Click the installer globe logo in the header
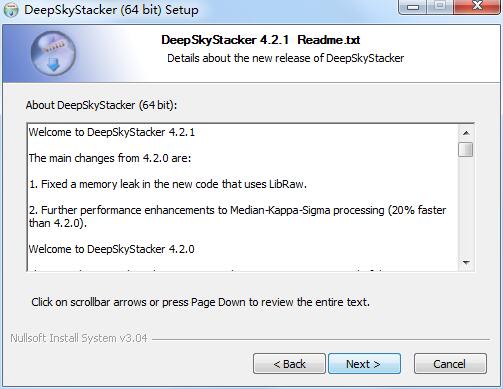The width and height of the screenshot is (503, 389). tap(53, 53)
